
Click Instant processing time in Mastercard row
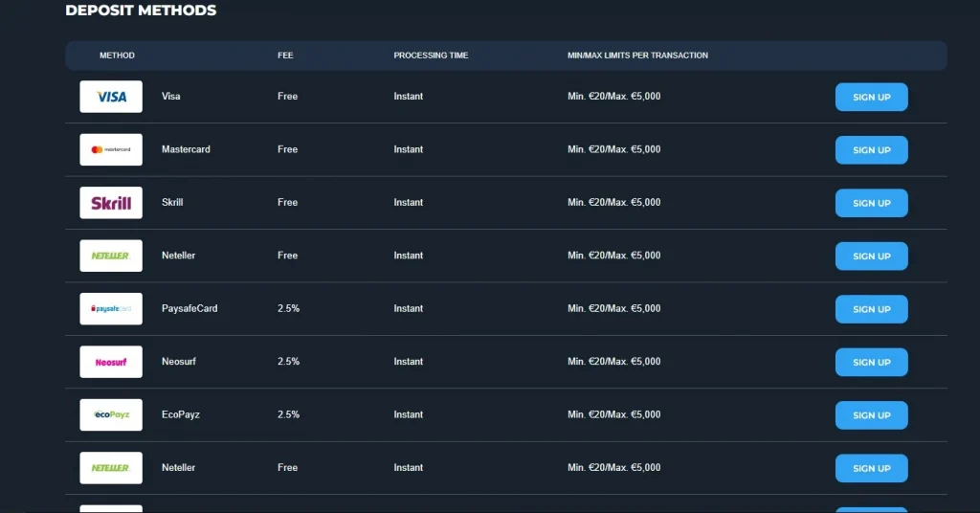[x=408, y=149]
